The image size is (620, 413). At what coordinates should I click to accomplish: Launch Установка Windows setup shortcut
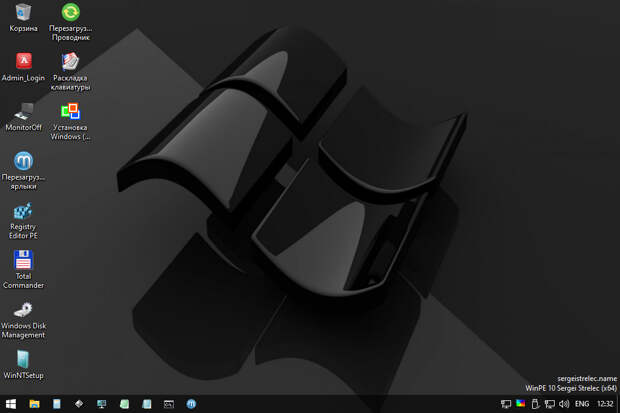(70, 111)
